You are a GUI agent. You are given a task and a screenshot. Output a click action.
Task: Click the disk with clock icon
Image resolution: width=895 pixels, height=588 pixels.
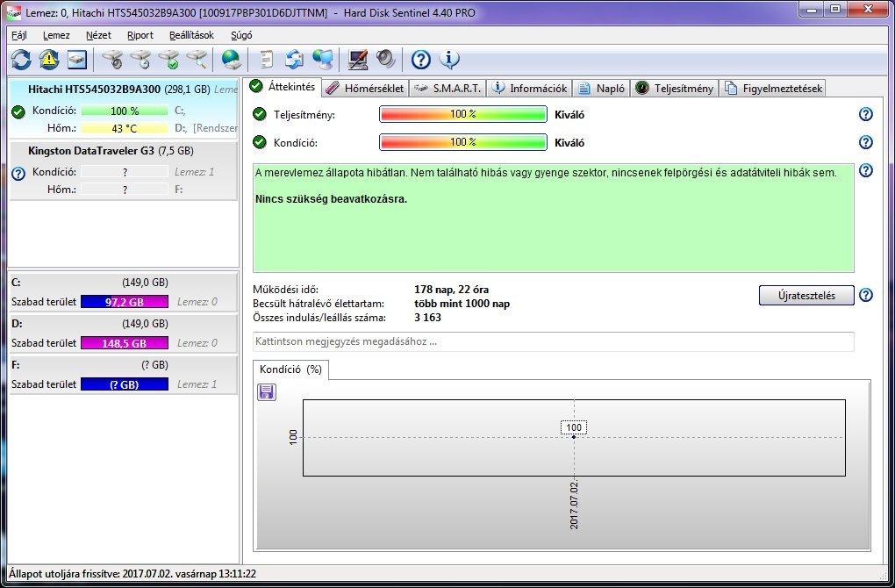click(x=140, y=60)
